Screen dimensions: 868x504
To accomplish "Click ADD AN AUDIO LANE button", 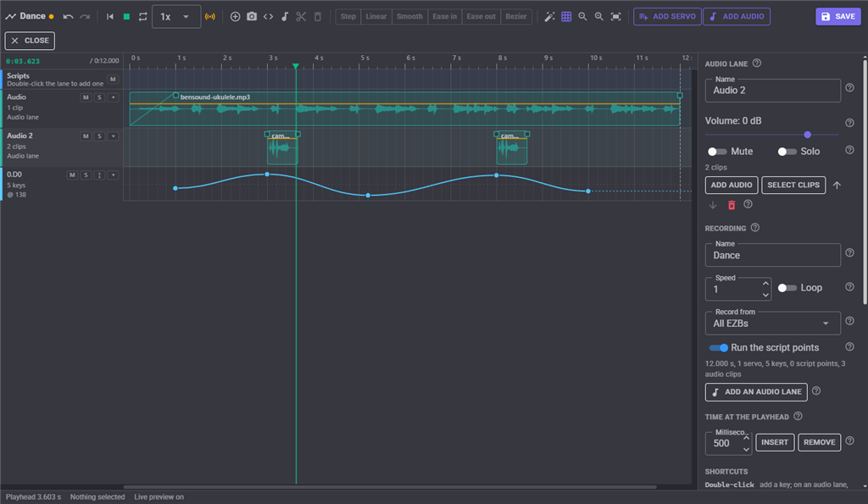I will click(x=756, y=392).
